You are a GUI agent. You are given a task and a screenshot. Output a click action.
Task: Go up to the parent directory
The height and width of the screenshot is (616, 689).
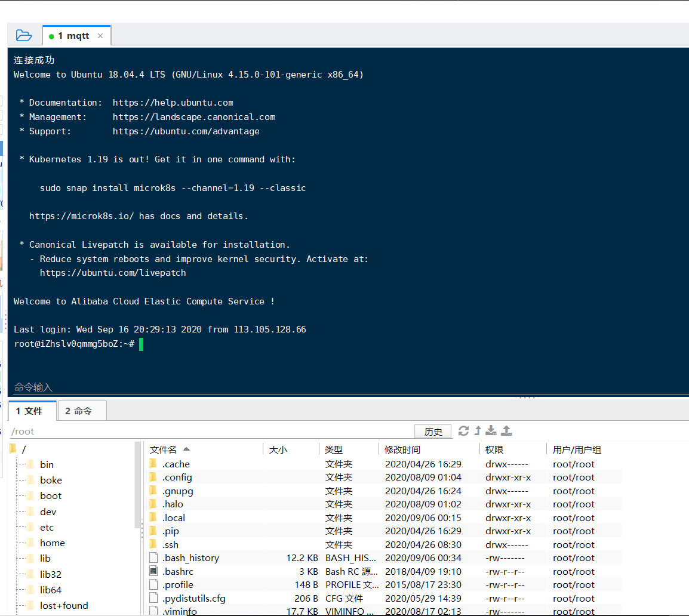click(x=478, y=430)
